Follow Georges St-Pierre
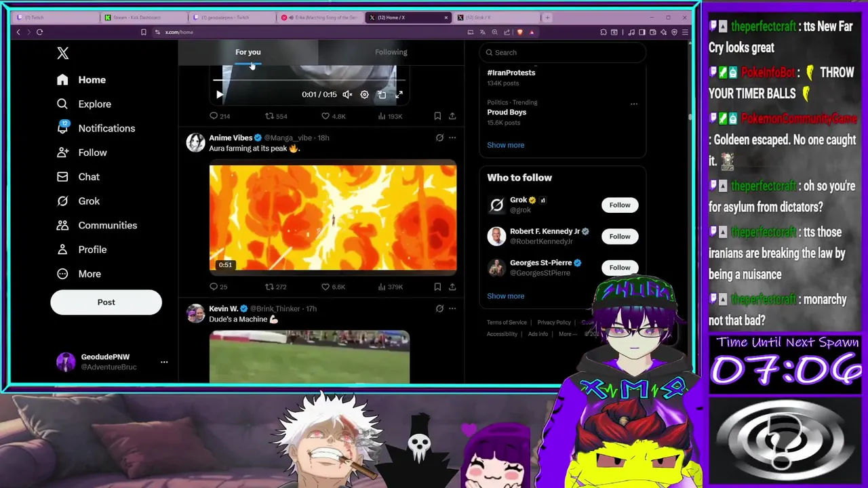The image size is (868, 488). pyautogui.click(x=620, y=268)
